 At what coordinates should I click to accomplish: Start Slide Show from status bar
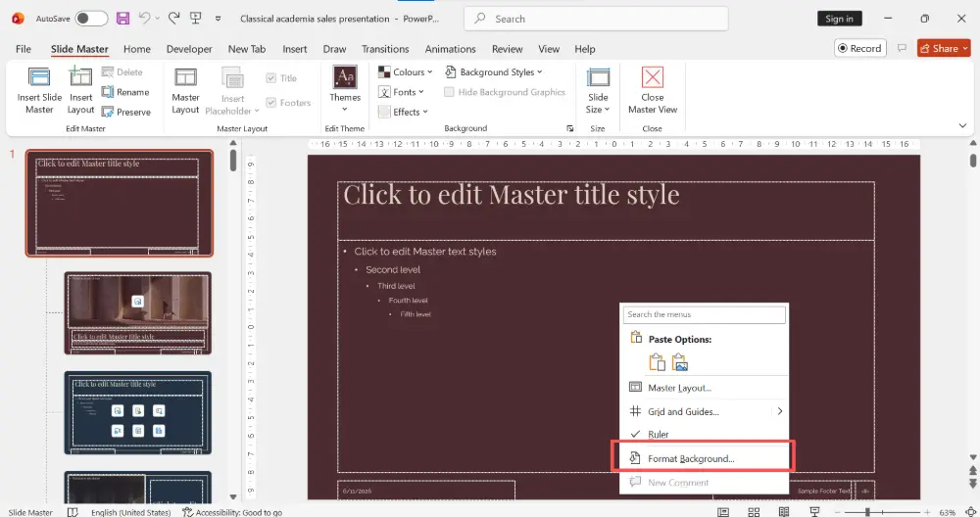coord(814,512)
